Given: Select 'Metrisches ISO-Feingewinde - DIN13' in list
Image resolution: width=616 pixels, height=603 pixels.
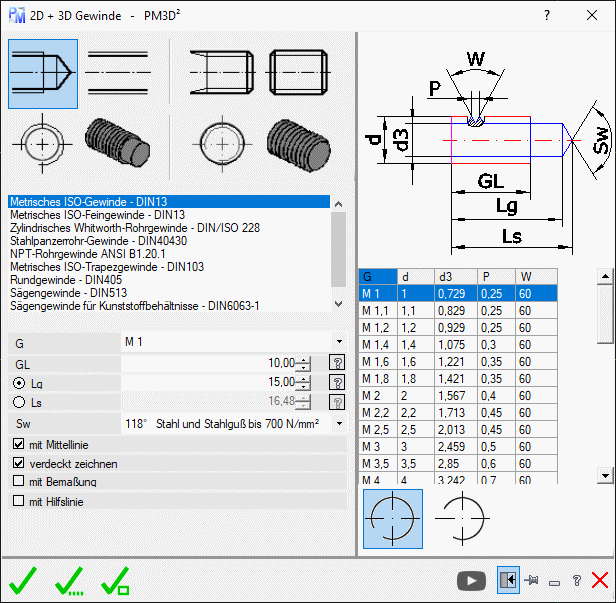Looking at the screenshot, I should tap(98, 214).
